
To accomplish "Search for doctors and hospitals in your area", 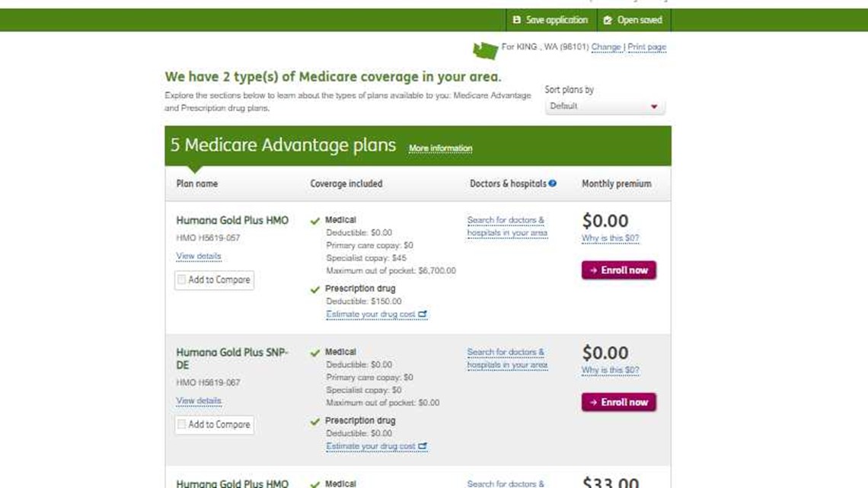I will pos(506,225).
